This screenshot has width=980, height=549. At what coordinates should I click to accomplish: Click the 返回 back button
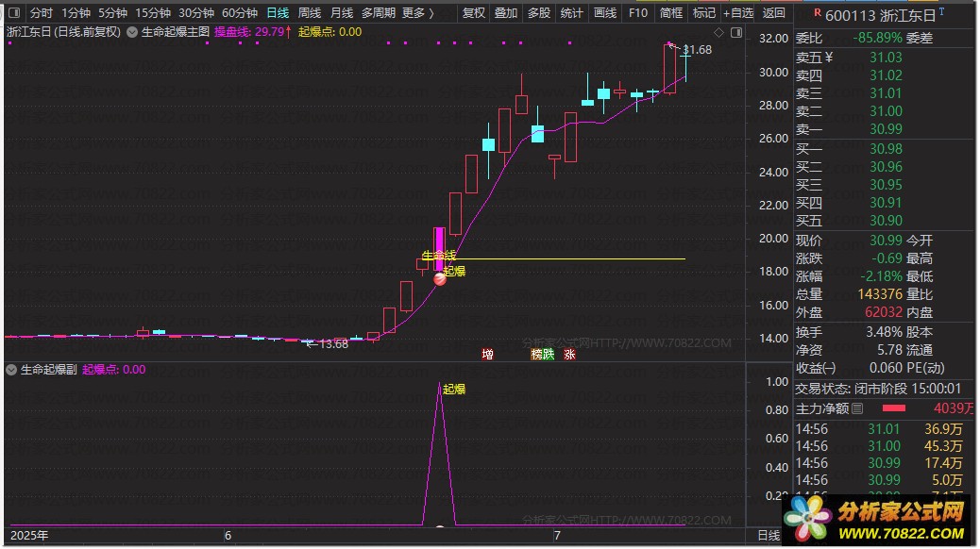click(774, 12)
